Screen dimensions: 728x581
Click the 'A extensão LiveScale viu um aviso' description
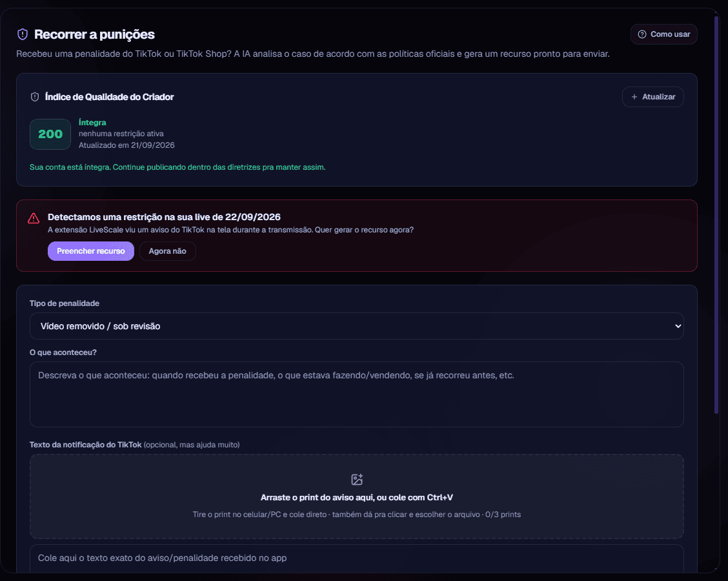231,230
